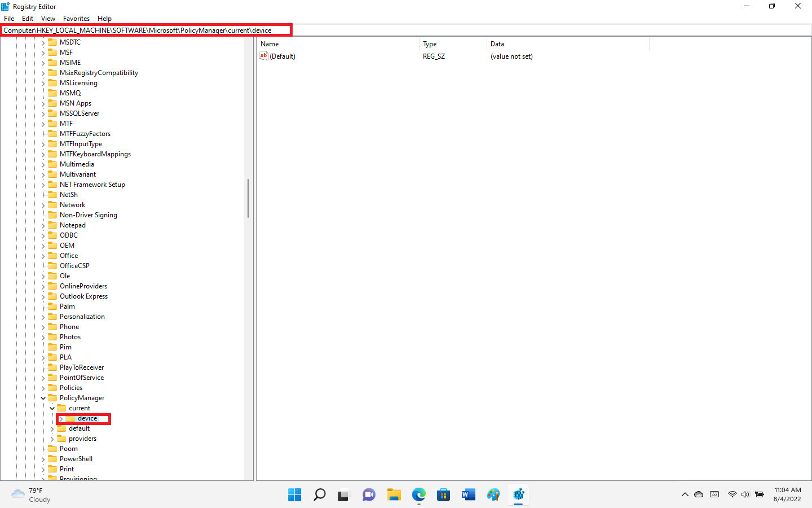The image size is (812, 508).
Task: Show hidden system tray icons
Action: pyautogui.click(x=685, y=494)
